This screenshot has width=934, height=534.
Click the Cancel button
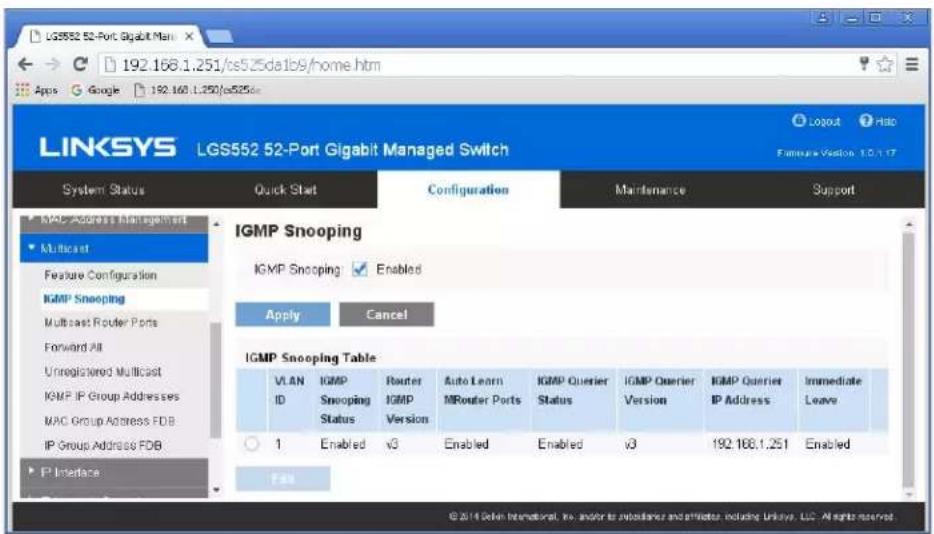pyautogui.click(x=387, y=315)
